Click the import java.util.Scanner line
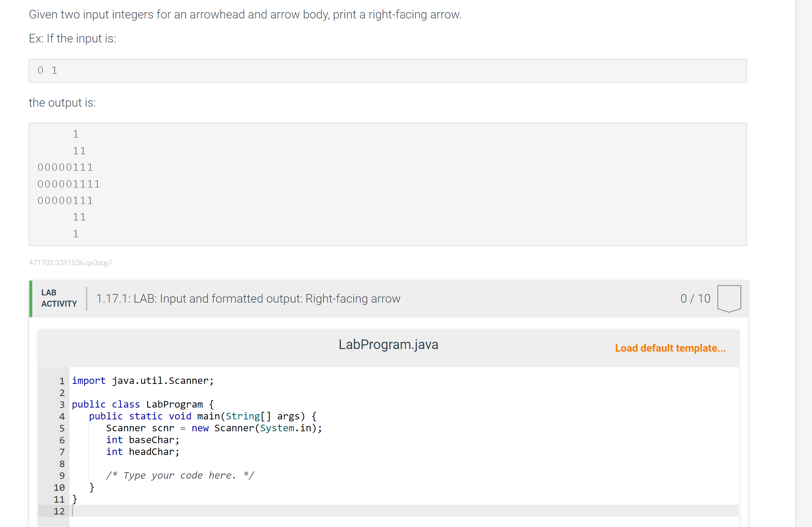812x527 pixels. coord(143,380)
